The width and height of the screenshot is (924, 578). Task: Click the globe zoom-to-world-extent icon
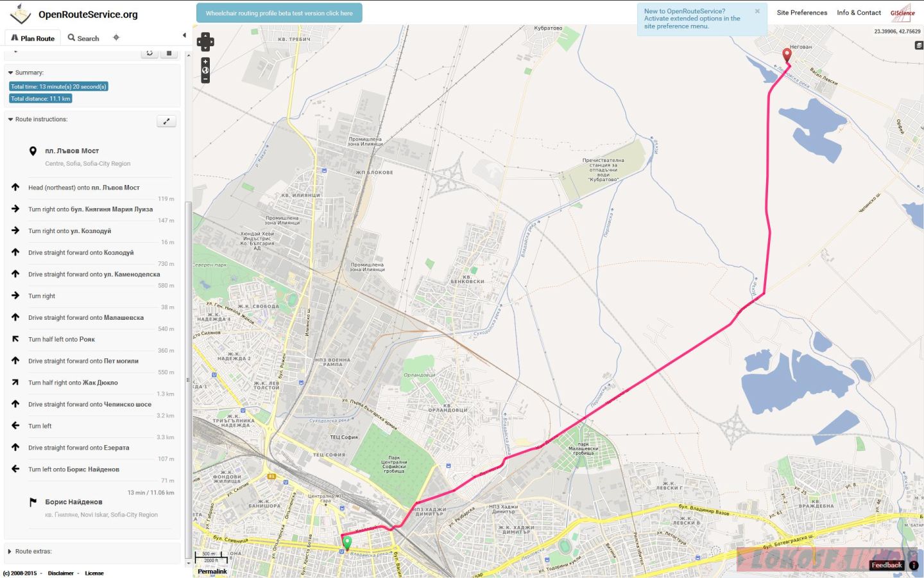[205, 71]
